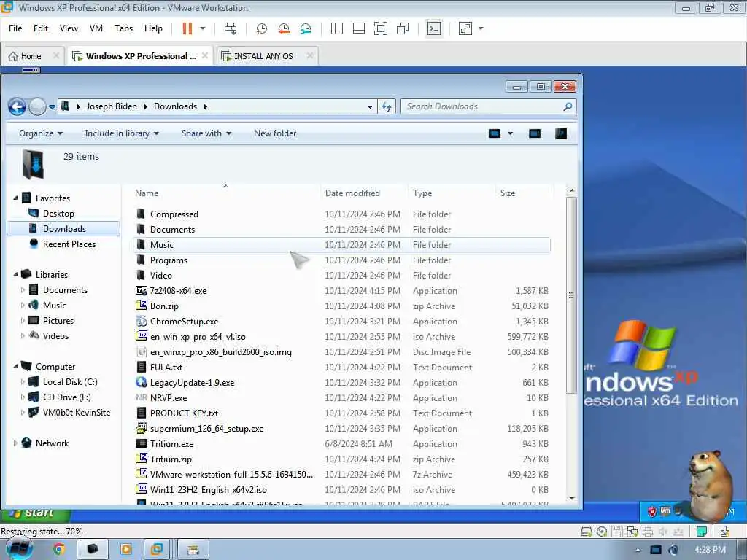Screen dimensions: 747x560
Task: Open stretch guest dropdown arrow
Action: 481,28
